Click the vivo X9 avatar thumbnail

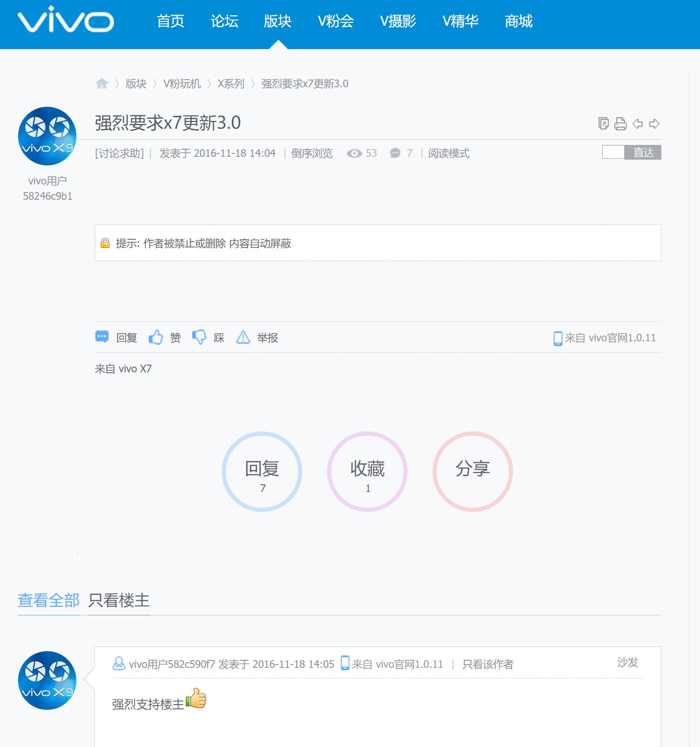click(x=46, y=136)
